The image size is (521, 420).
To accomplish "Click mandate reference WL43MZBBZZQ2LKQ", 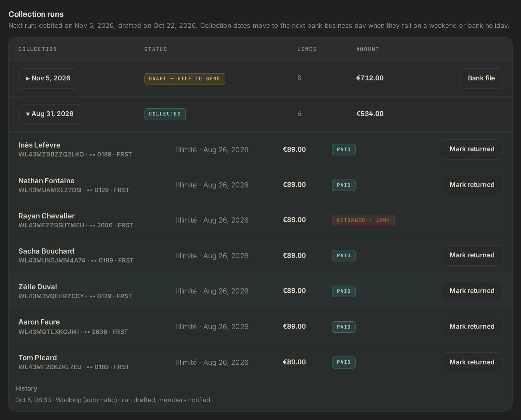I will click(51, 154).
